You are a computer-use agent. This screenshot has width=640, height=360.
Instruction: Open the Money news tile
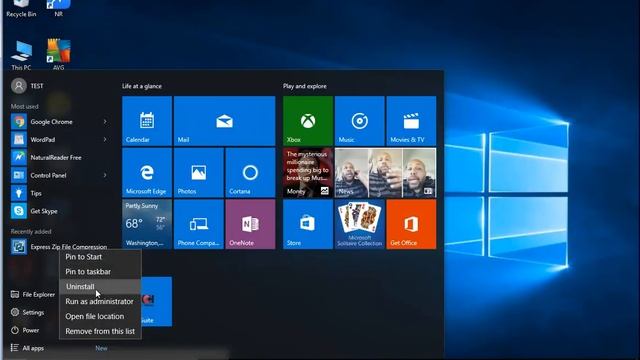(308, 173)
